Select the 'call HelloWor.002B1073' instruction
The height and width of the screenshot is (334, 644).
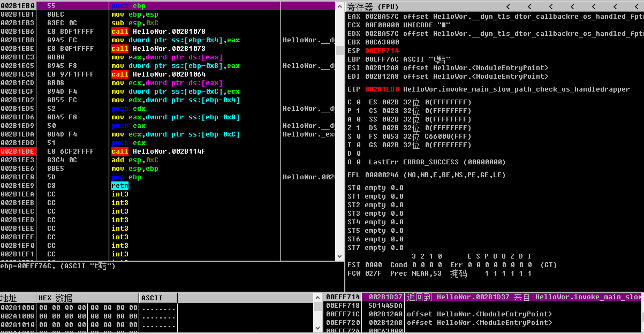158,48
